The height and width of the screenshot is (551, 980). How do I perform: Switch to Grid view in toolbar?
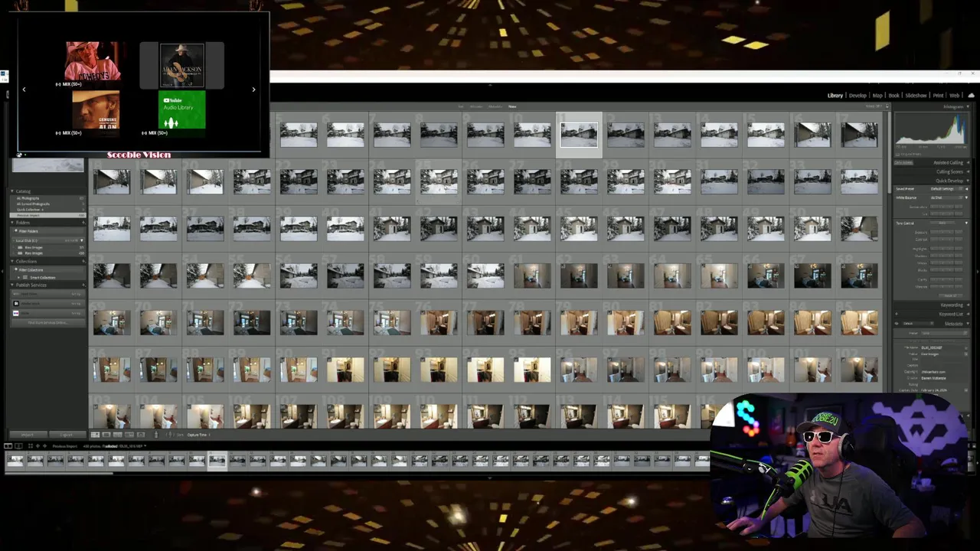[95, 435]
